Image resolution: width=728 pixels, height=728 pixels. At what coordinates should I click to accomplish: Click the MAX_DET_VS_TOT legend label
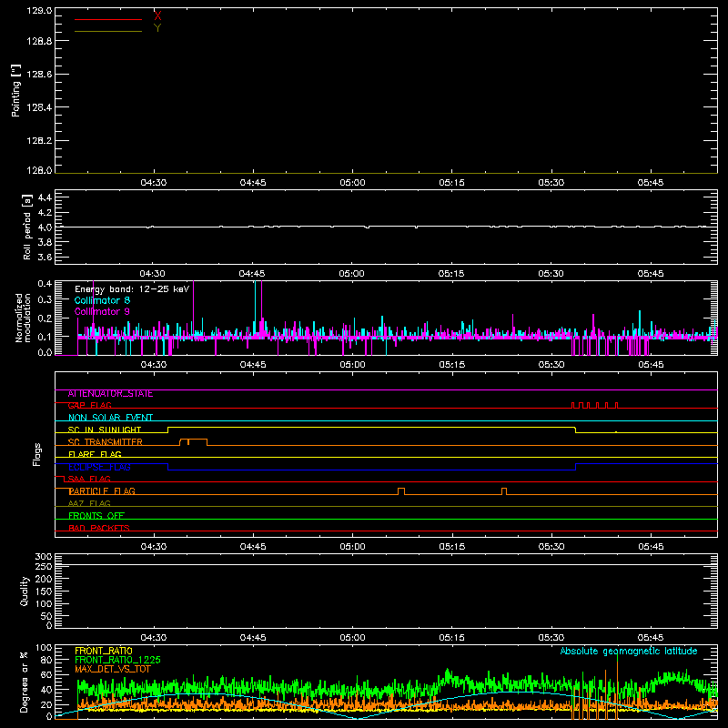[113, 669]
